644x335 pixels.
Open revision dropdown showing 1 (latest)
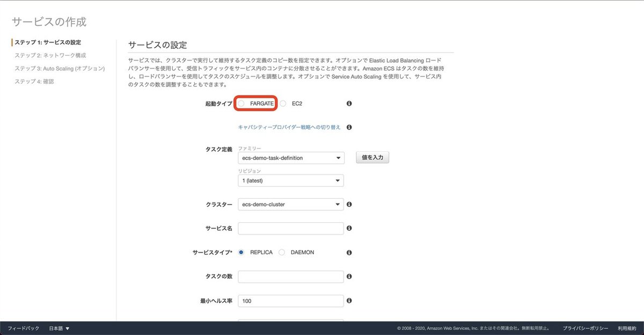[x=291, y=180]
